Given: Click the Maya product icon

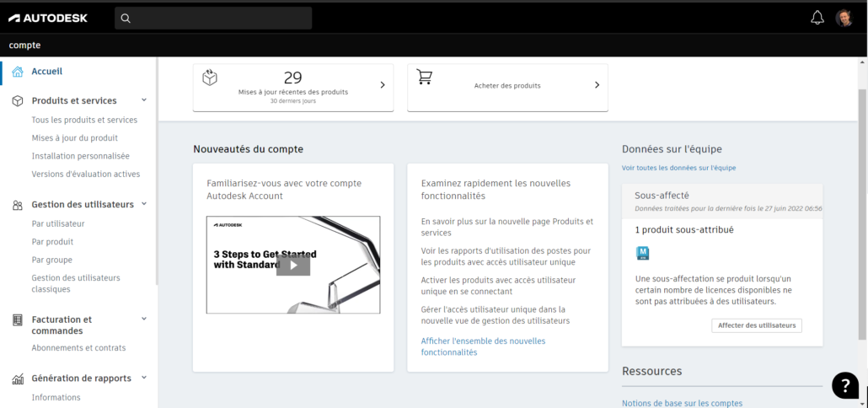Looking at the screenshot, I should click(x=642, y=253).
